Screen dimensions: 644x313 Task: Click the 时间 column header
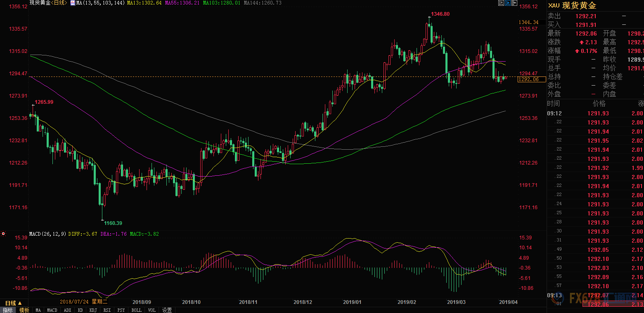click(554, 103)
